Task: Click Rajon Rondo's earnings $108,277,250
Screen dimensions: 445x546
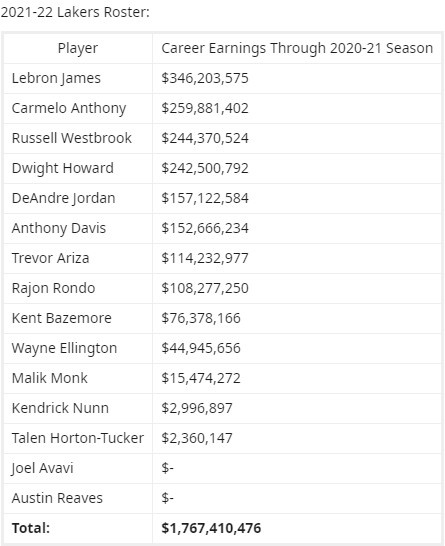Action: 205,288
